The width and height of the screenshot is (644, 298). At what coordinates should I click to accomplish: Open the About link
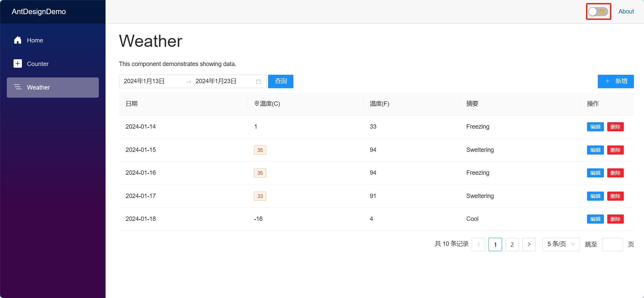click(x=626, y=11)
